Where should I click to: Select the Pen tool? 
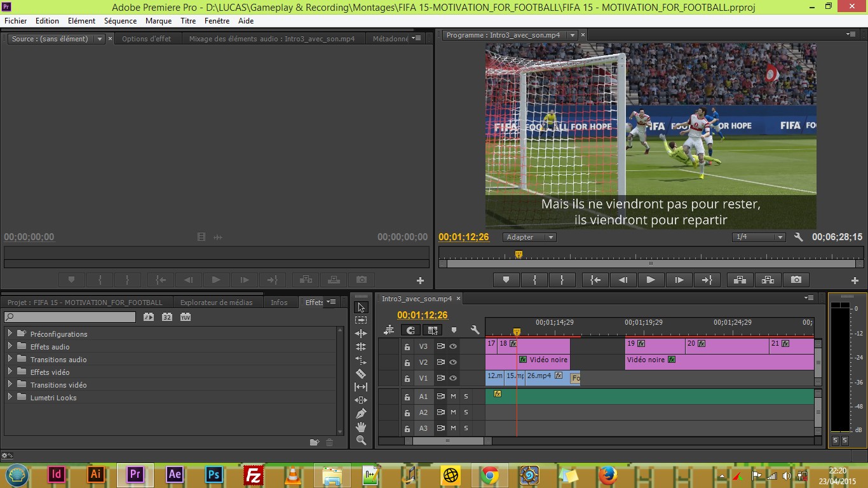pyautogui.click(x=361, y=414)
